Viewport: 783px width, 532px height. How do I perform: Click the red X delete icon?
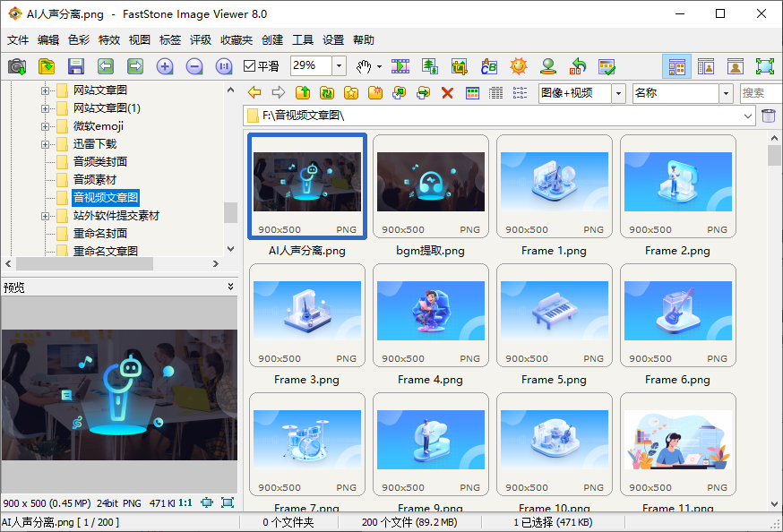447,93
